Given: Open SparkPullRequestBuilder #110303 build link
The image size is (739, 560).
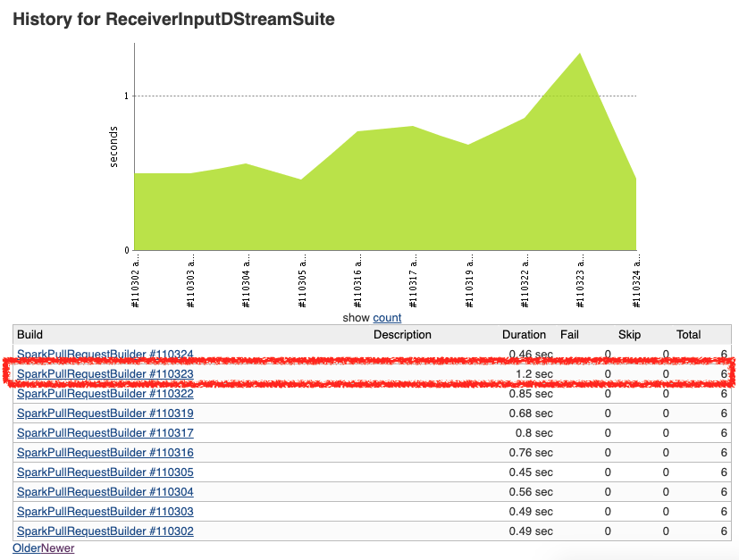Looking at the screenshot, I should pyautogui.click(x=105, y=512).
